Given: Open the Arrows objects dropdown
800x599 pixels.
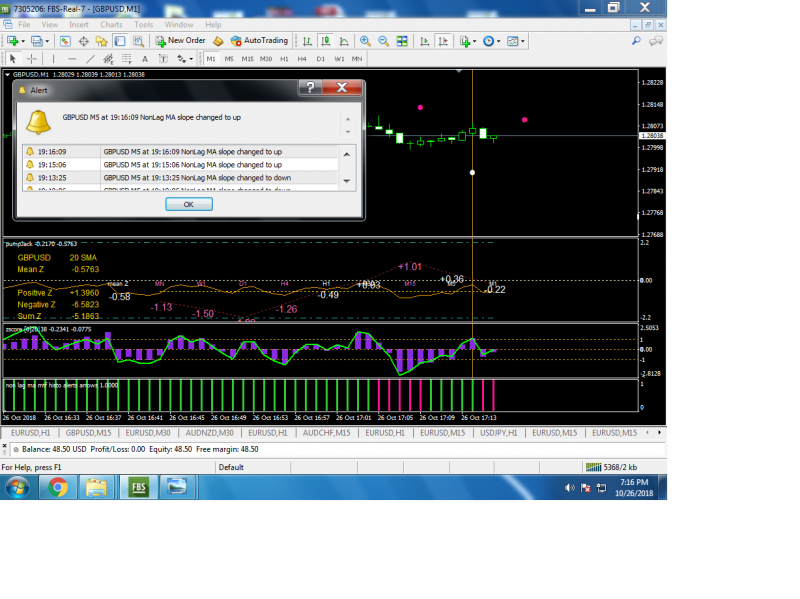Looking at the screenshot, I should (185, 59).
